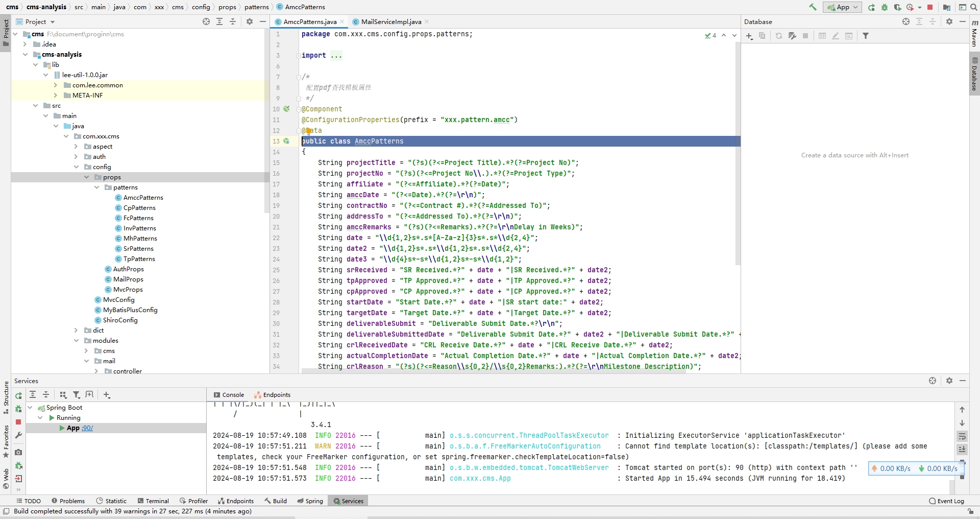
Task: Click the thread dump camera icon
Action: 18,452
